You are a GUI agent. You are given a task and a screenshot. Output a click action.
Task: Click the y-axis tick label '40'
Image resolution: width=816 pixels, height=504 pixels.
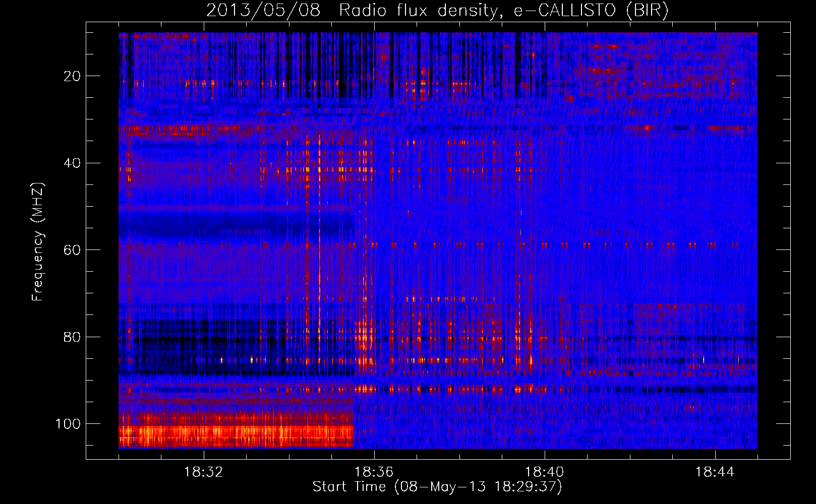[x=73, y=163]
